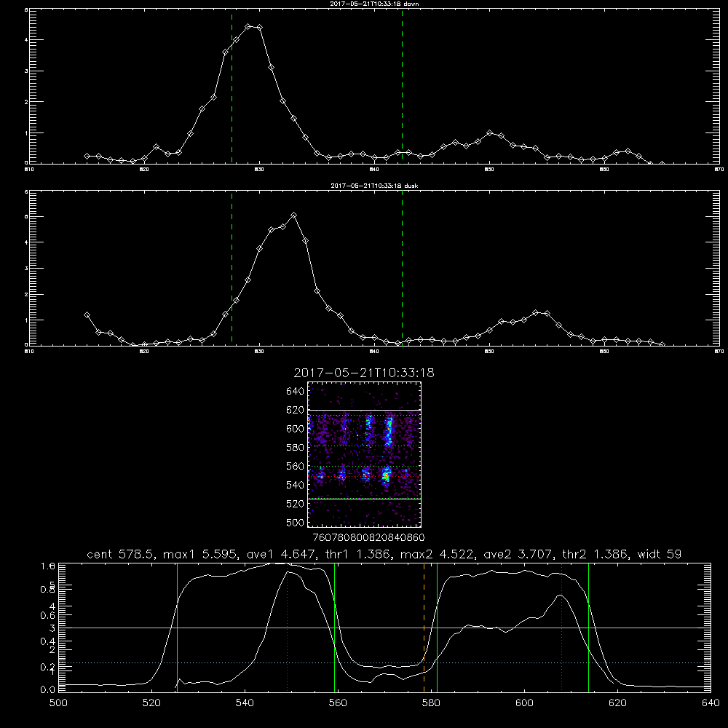
Task: Click the "520" label on the bottom plot x-axis
Action: pos(151,703)
